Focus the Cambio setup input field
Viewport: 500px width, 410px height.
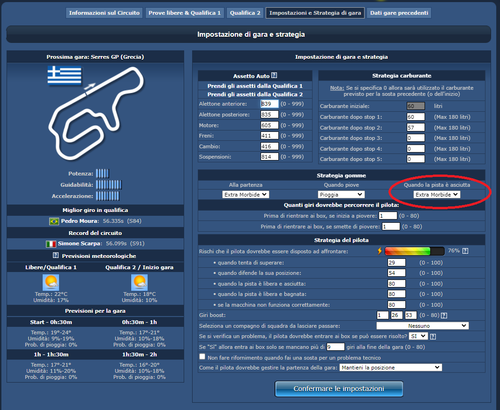[x=269, y=146]
